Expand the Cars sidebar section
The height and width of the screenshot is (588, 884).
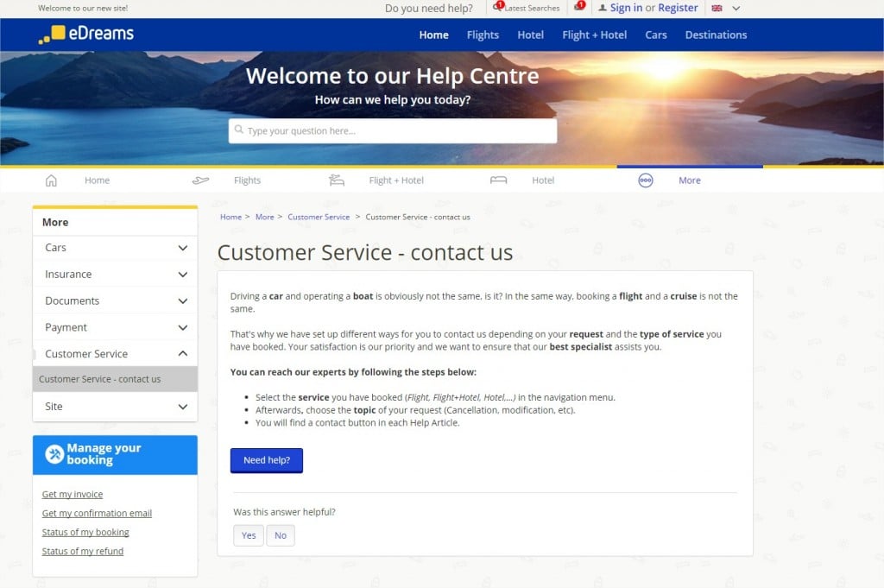pos(182,248)
